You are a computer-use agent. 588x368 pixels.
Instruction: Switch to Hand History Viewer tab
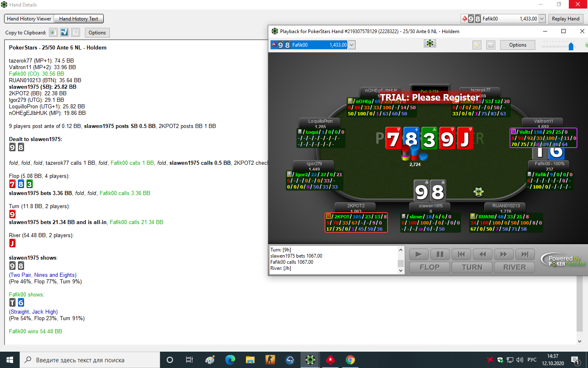point(29,19)
